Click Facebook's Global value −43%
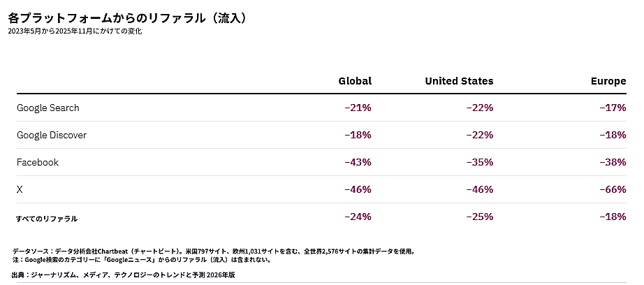Viewport: 644px width, 285px height. coord(358,163)
